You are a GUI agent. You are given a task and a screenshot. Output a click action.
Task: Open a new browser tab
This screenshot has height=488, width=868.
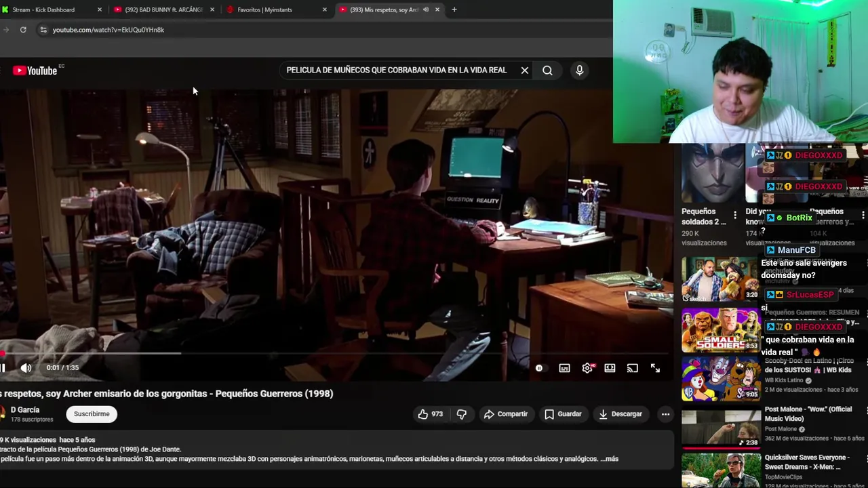(x=454, y=9)
